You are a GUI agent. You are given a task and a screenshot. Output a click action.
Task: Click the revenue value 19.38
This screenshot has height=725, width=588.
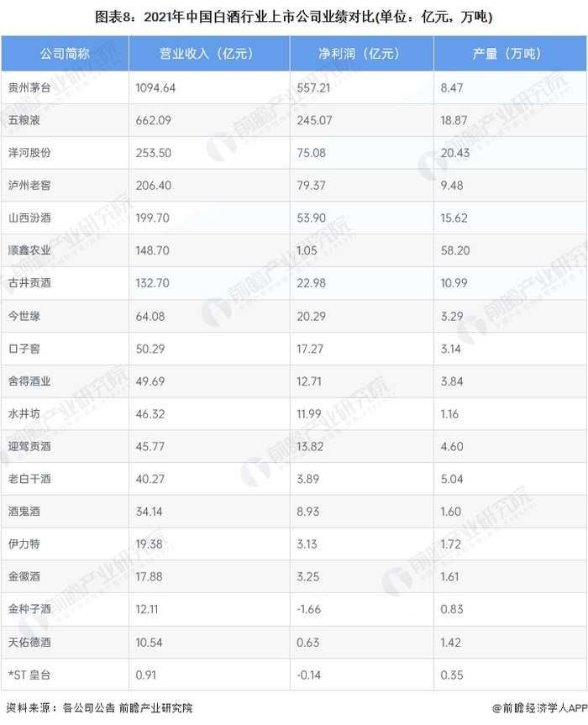[x=149, y=544]
